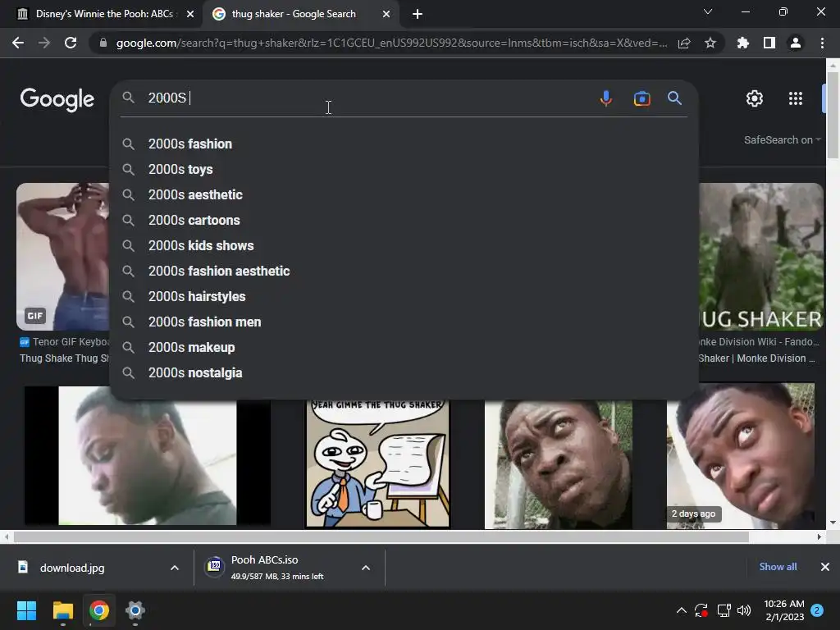This screenshot has width=840, height=630.
Task: Go back to the previous page
Action: [x=18, y=43]
